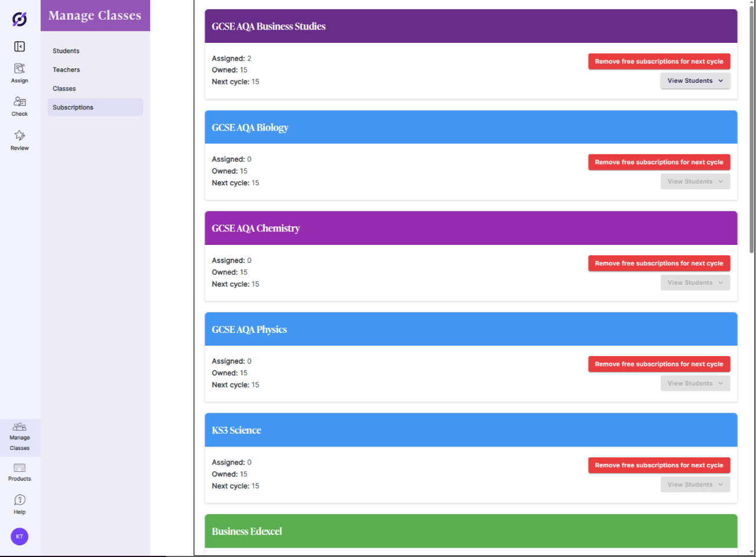Viewport: 756px width, 557px height.
Task: Remove free subscriptions for GCSE AQA Chemistry
Action: (x=659, y=263)
